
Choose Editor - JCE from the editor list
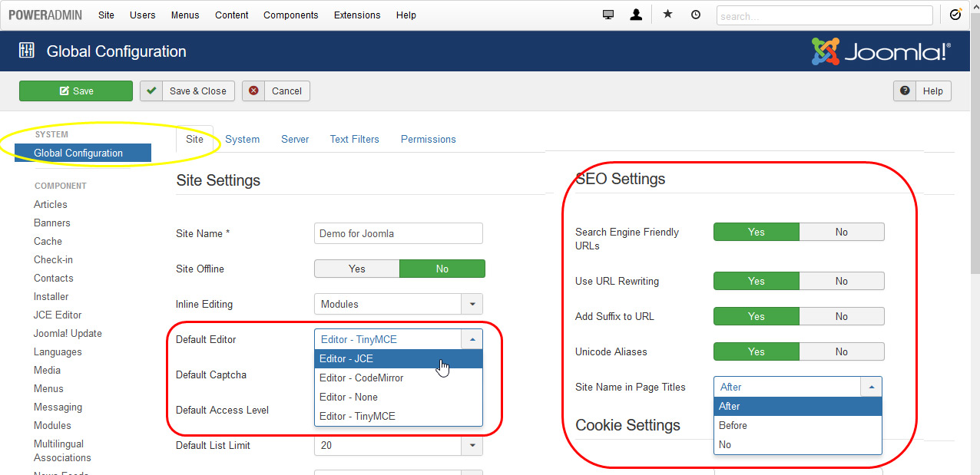[399, 358]
